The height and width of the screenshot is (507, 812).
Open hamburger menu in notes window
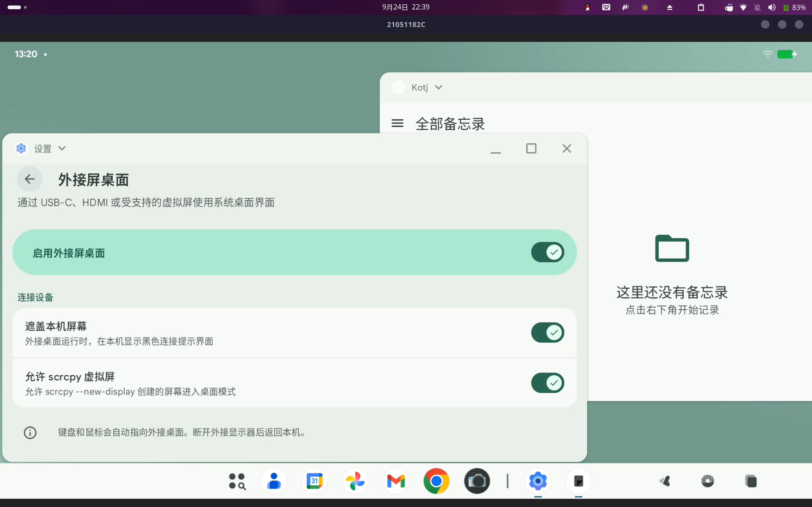pos(397,123)
